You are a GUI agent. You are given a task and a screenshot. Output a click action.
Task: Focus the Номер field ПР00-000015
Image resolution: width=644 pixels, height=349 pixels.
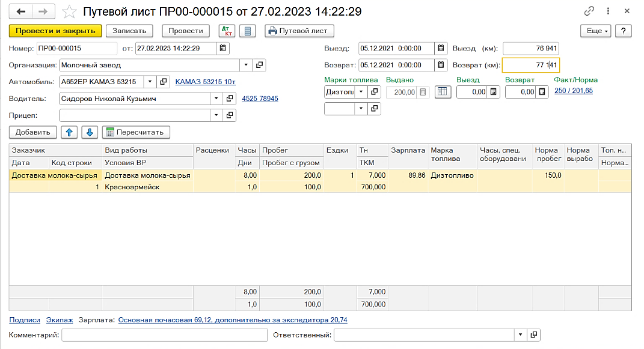(x=76, y=49)
